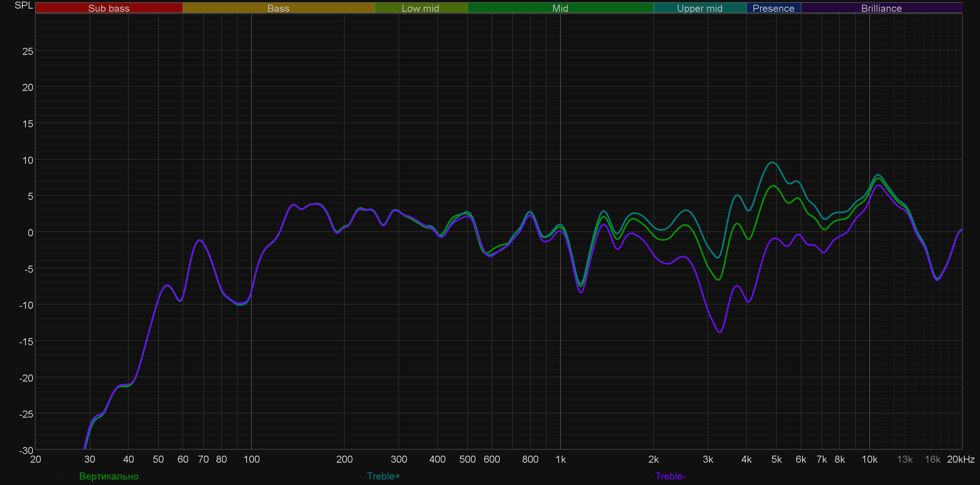Viewport: 980px width, 485px height.
Task: Click the Sub bass band header
Action: [x=109, y=8]
